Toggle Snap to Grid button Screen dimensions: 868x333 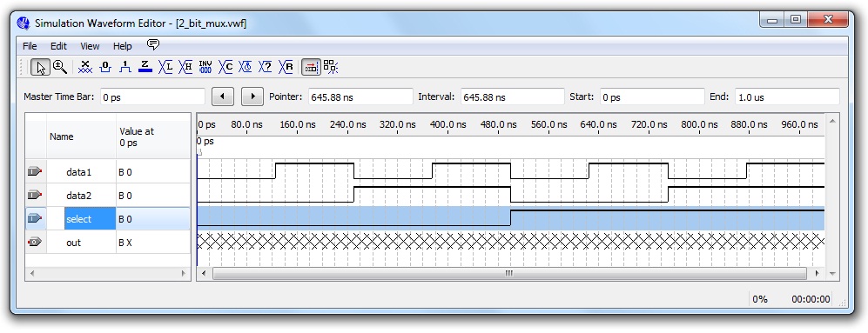coord(311,67)
